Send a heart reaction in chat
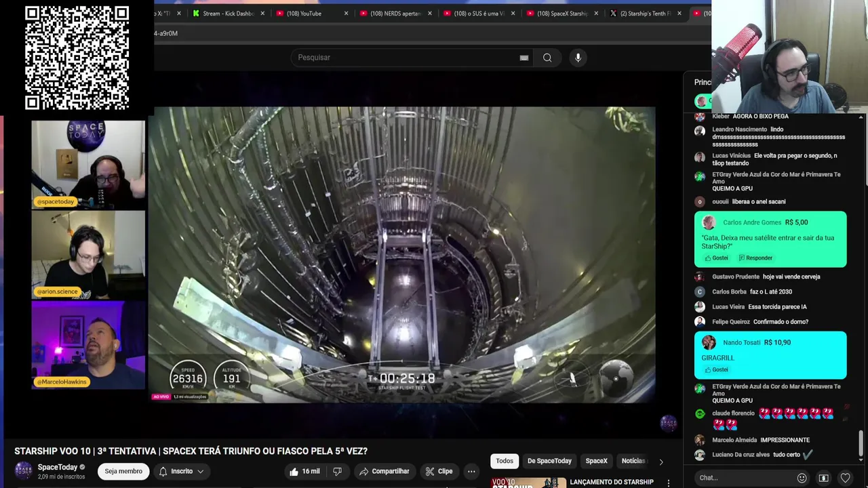The image size is (868, 488). [845, 478]
